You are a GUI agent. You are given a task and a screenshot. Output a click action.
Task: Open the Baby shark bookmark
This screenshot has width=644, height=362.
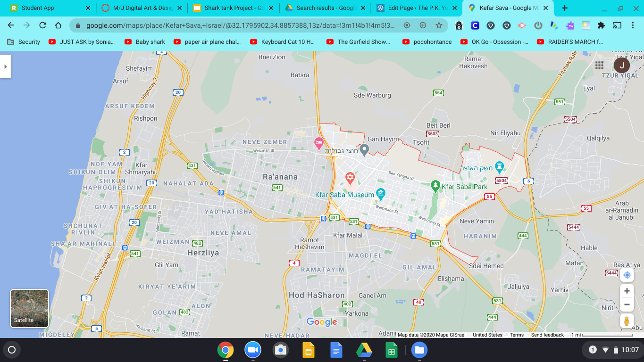[145, 41]
